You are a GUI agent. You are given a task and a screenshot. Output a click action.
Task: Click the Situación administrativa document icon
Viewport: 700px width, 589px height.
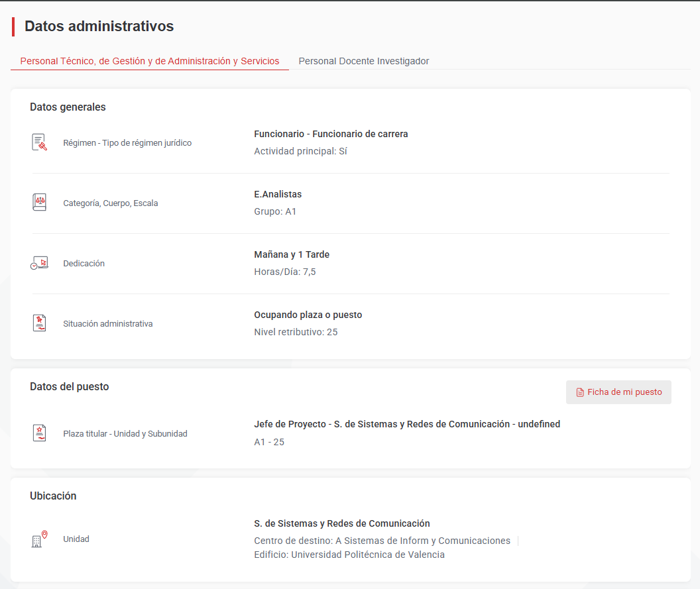40,323
